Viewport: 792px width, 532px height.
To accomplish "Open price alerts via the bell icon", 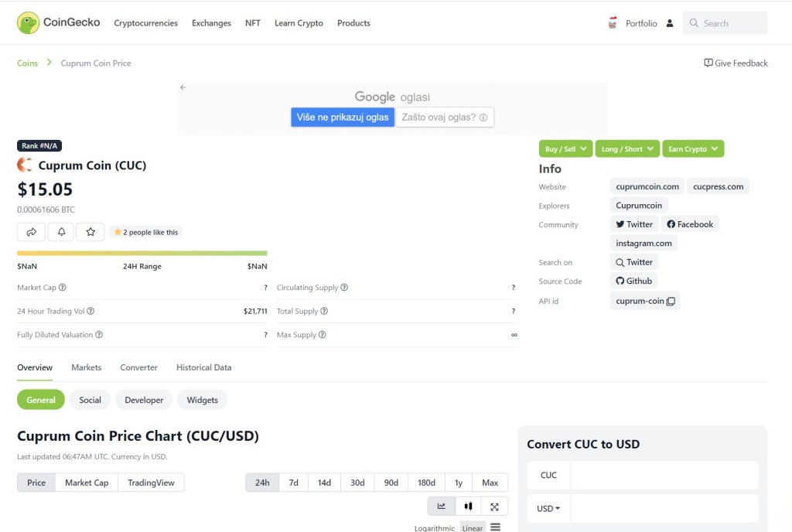I will (61, 231).
